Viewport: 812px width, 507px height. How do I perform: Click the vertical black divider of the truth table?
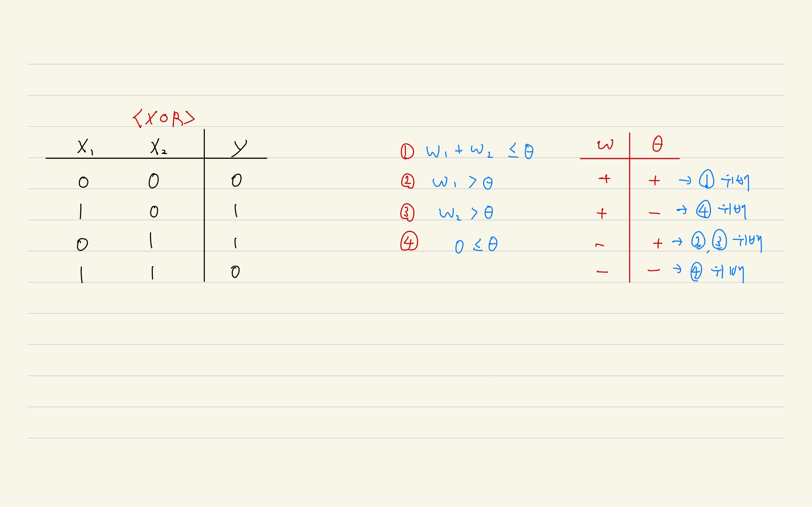tap(204, 205)
